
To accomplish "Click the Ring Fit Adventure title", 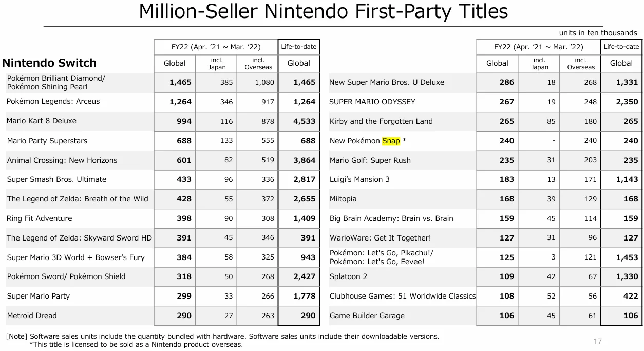I will coord(40,218).
